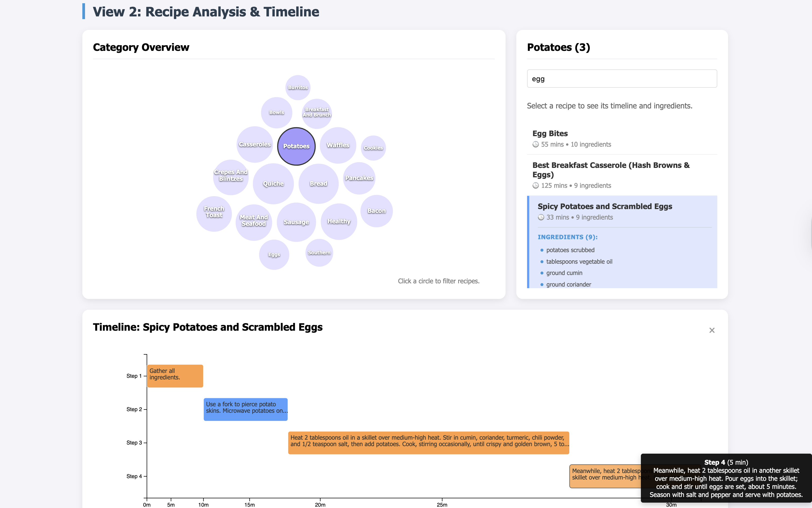
Task: Select the Potatoes category bubble
Action: click(296, 146)
